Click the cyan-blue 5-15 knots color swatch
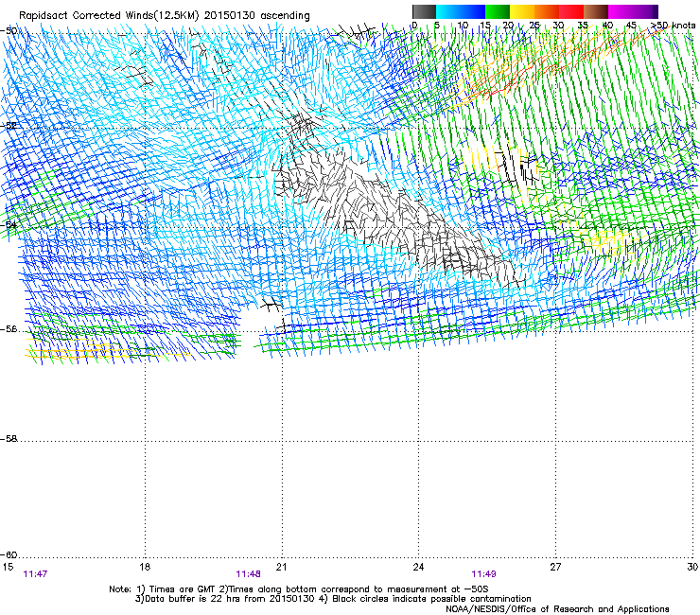This screenshot has width=700, height=615. tap(461, 11)
